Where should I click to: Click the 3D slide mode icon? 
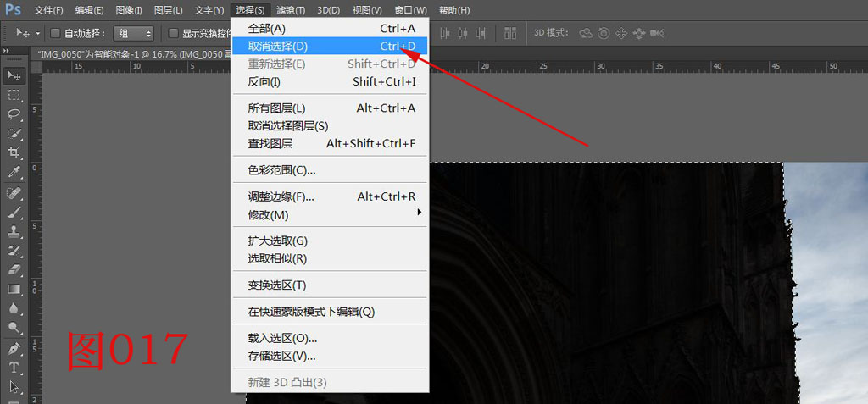point(638,33)
